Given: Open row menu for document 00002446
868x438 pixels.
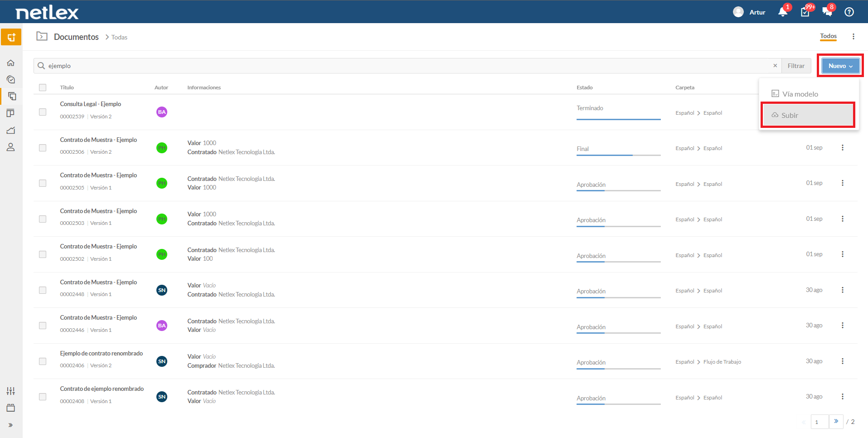Looking at the screenshot, I should [843, 326].
